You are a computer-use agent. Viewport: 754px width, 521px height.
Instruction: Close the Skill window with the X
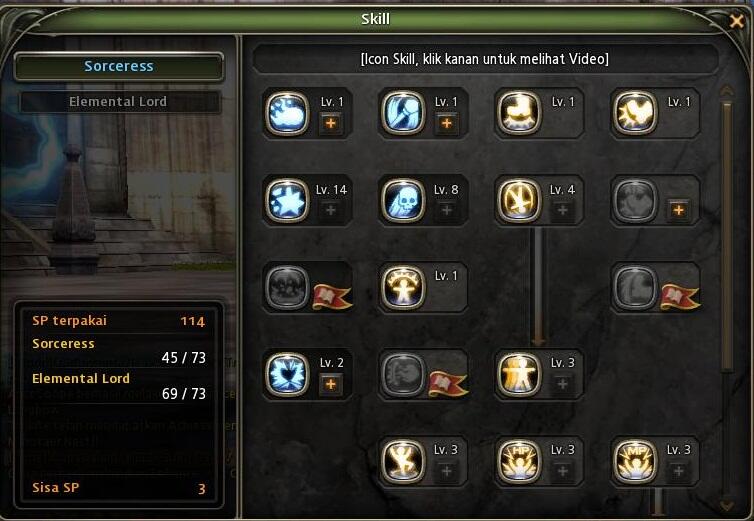(x=736, y=21)
